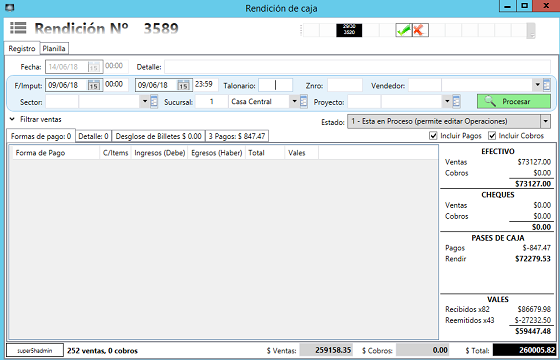This screenshot has width=560, height=360.
Task: Click the superShadmin user button
Action: [35, 351]
